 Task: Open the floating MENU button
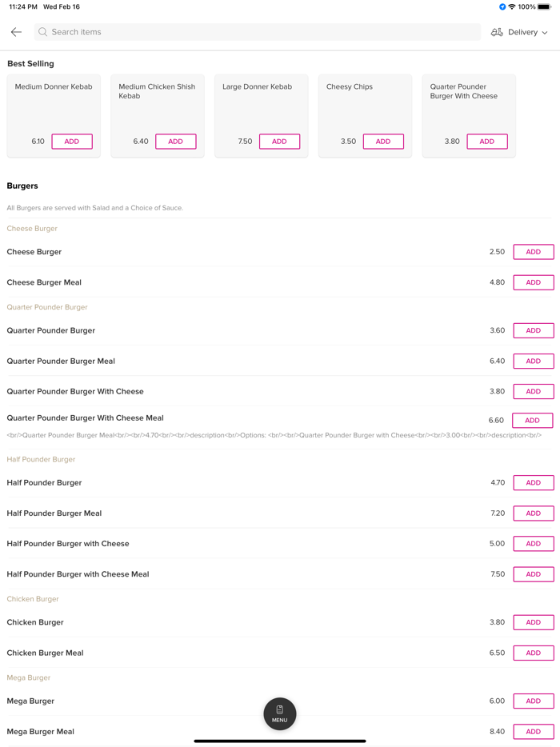point(280,713)
